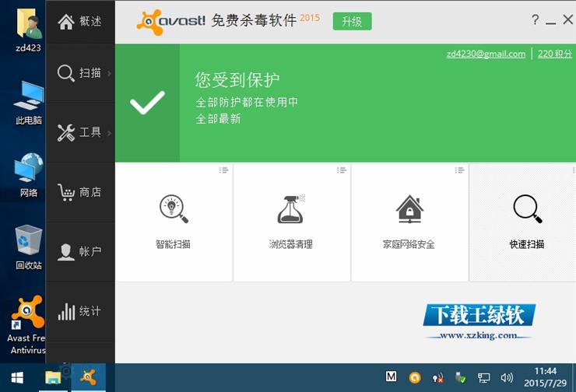The height and width of the screenshot is (392, 576).
Task: Open 此电脑 This PC desktop icon
Action: point(29,103)
